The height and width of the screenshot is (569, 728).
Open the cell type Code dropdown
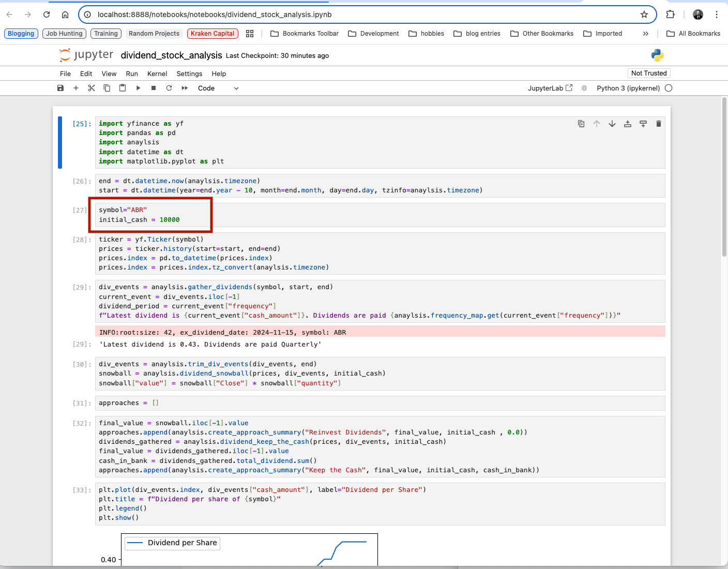pos(218,88)
